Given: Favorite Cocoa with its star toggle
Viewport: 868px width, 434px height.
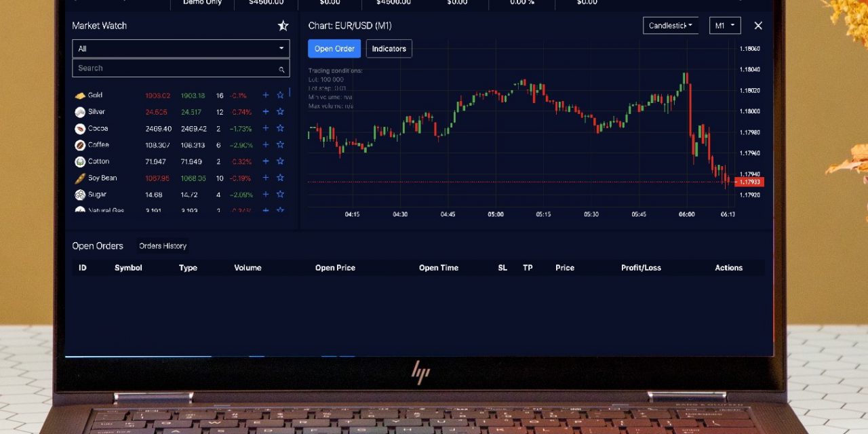Looking at the screenshot, I should tap(280, 128).
